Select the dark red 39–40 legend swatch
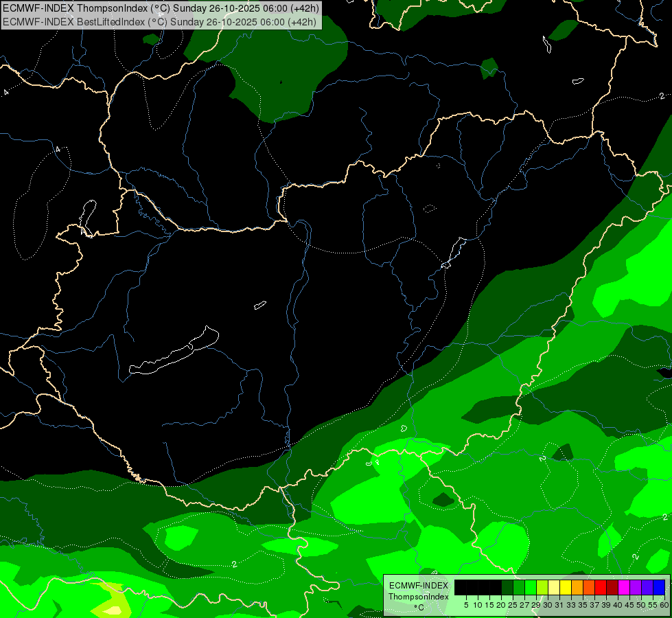Viewport: 672px width, 618px height. click(612, 587)
